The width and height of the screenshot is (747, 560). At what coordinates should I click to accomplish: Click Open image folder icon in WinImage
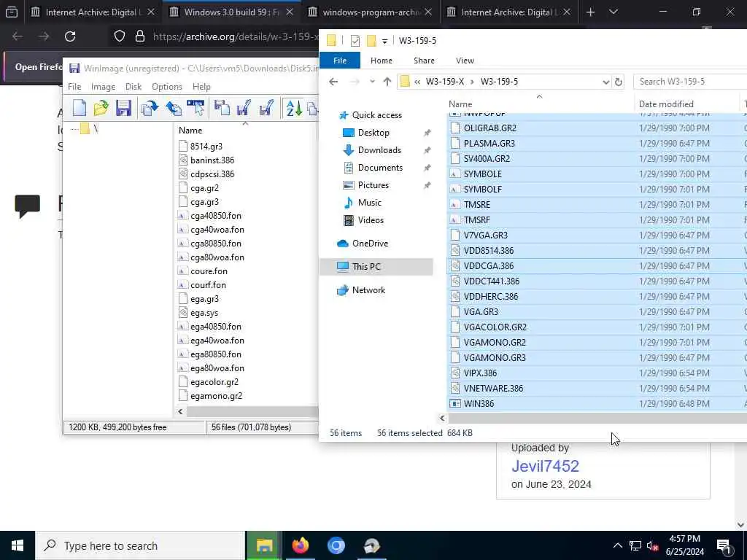coord(101,109)
